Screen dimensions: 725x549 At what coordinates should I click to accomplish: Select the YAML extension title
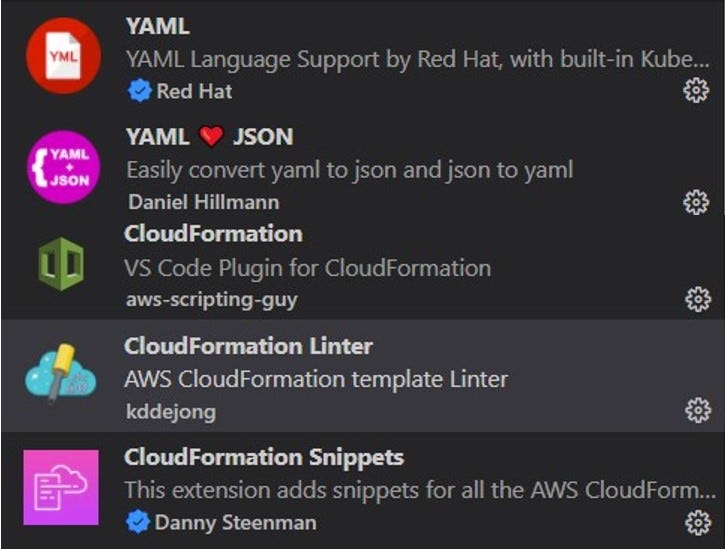coord(158,26)
